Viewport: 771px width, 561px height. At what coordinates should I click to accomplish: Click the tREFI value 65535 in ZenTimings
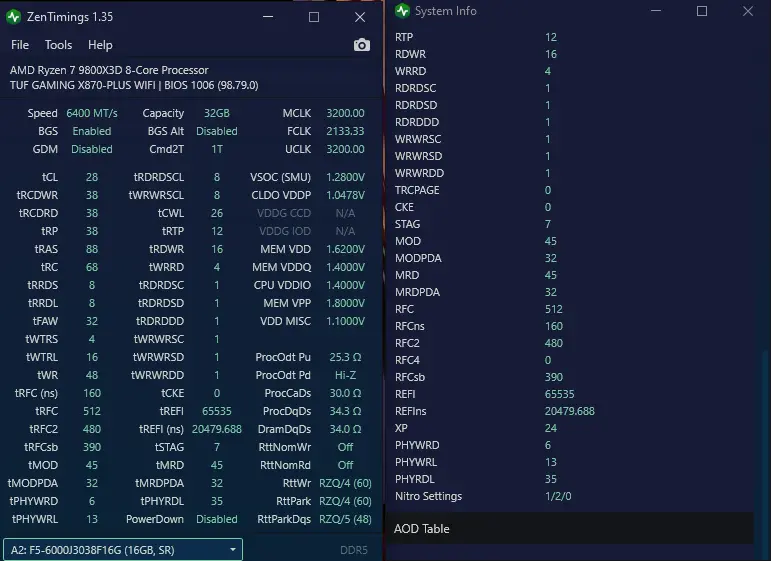click(x=217, y=411)
